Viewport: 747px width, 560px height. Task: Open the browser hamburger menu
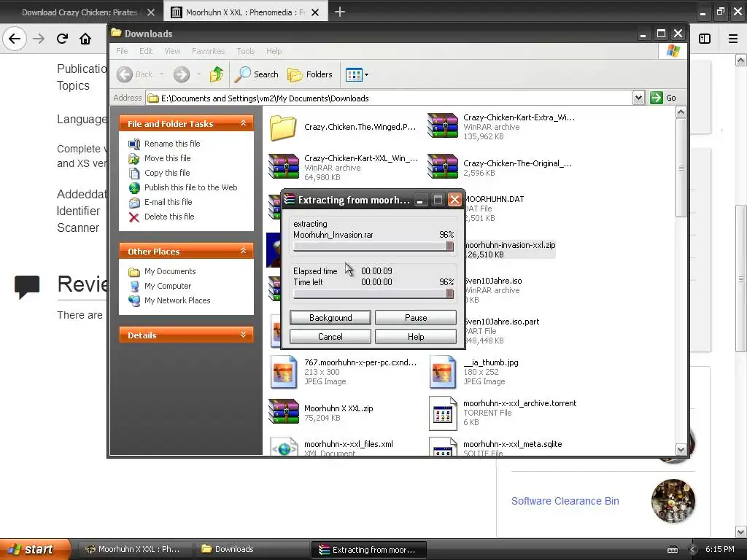point(733,39)
